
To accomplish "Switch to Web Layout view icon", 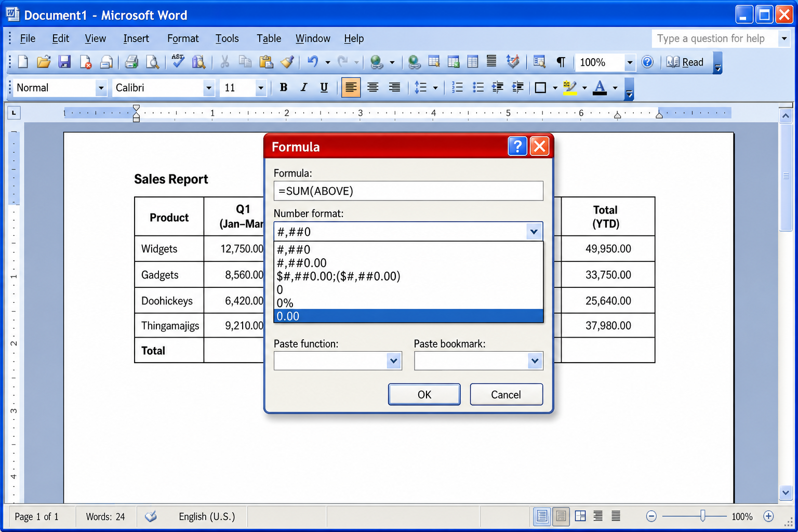I will pos(580,516).
